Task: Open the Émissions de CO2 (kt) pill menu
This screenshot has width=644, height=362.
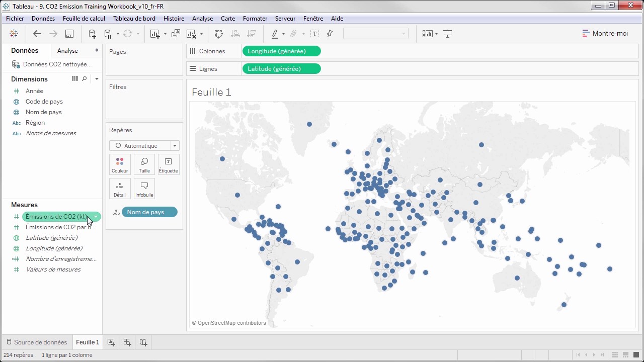Action: (96, 217)
